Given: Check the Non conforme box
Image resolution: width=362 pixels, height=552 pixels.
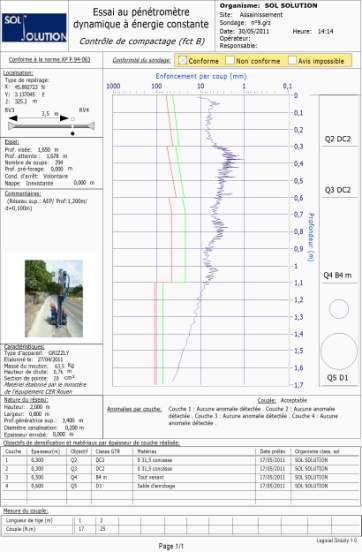Looking at the screenshot, I should (x=230, y=61).
